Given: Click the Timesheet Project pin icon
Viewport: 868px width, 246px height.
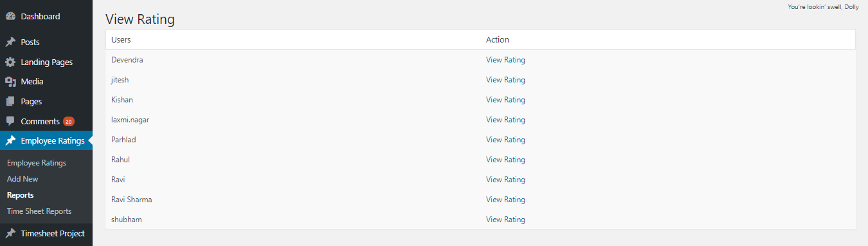Looking at the screenshot, I should tap(10, 234).
